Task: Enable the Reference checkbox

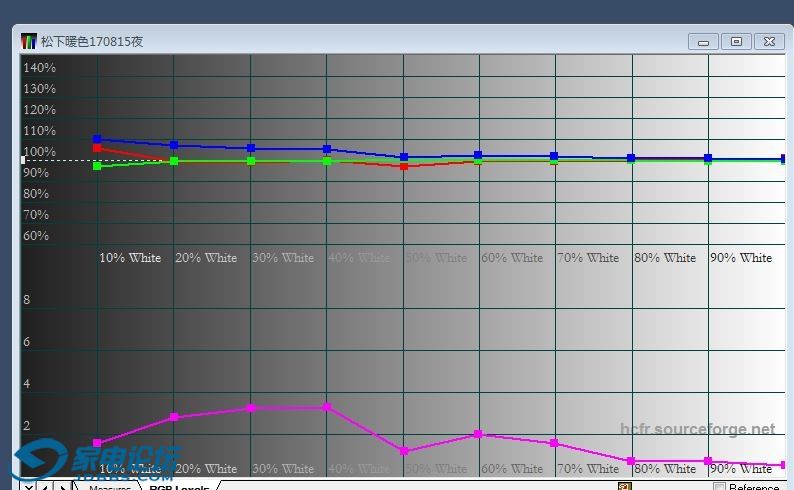Action: tap(719, 487)
